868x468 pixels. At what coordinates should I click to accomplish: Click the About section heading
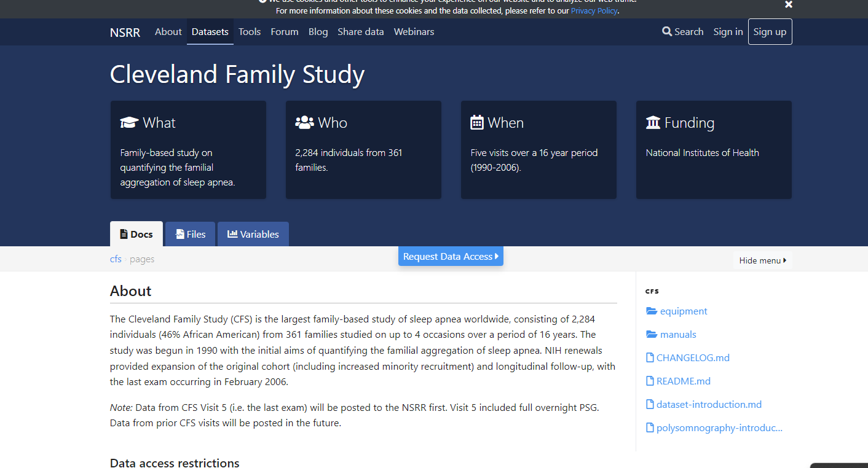tap(131, 291)
